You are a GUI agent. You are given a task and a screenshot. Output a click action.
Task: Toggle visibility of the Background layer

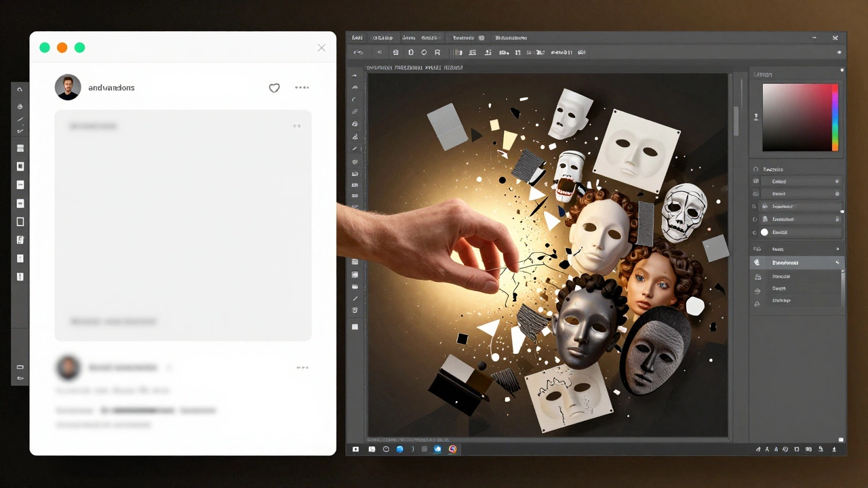755,232
